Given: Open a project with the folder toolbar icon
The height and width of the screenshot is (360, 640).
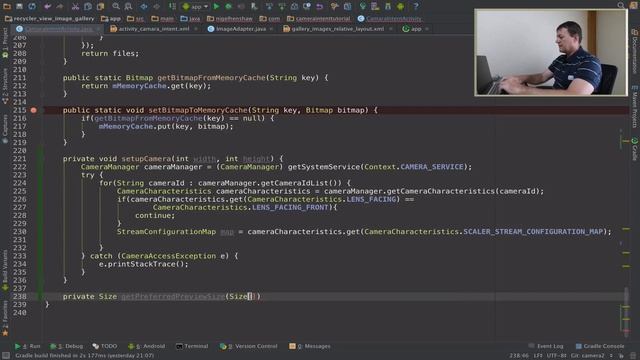Looking at the screenshot, I should click(7, 6).
